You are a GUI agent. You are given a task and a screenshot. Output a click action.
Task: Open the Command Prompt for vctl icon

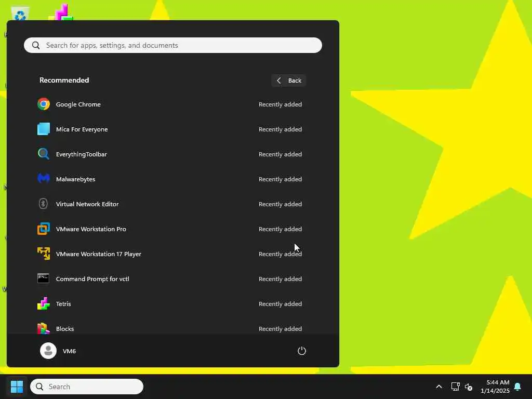pos(44,278)
